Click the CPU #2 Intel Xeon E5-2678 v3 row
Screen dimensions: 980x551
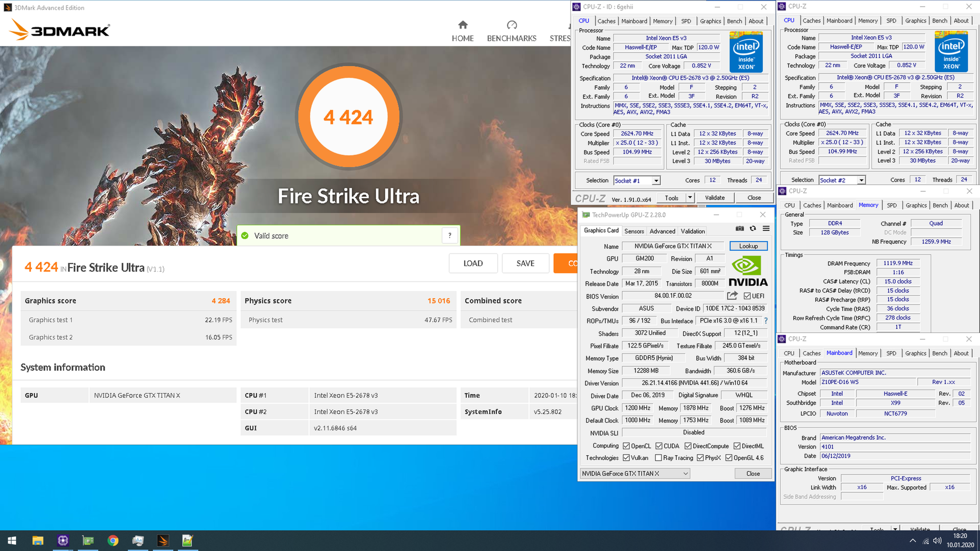click(349, 412)
